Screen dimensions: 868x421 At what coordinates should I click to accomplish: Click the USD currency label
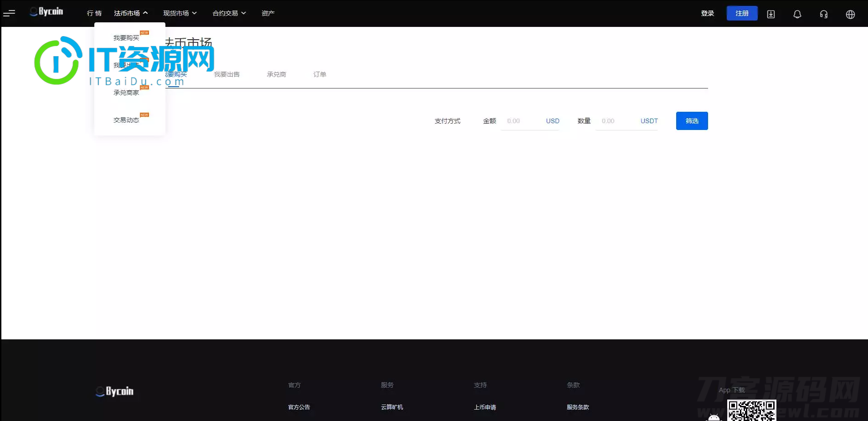click(x=553, y=121)
